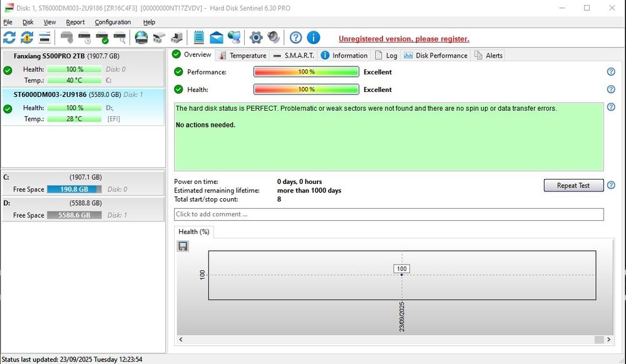The width and height of the screenshot is (626, 364).
Task: Click the disk with magnifier toolbar icon
Action: tap(120, 38)
